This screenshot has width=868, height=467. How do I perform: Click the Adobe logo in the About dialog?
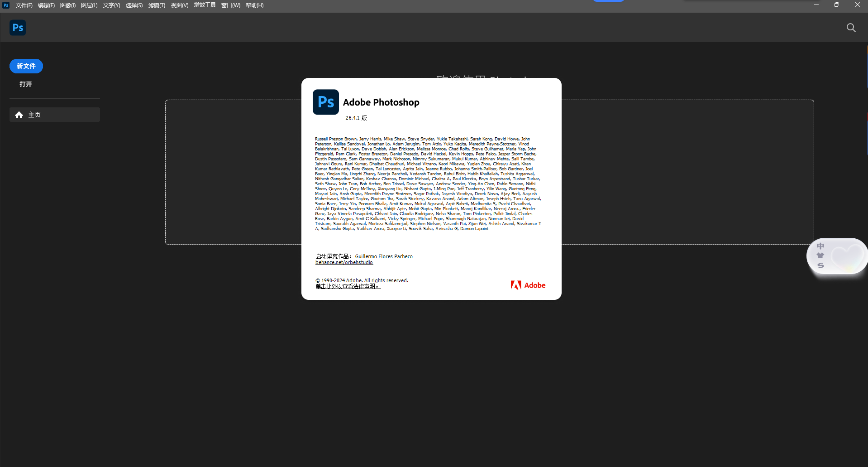[527, 285]
